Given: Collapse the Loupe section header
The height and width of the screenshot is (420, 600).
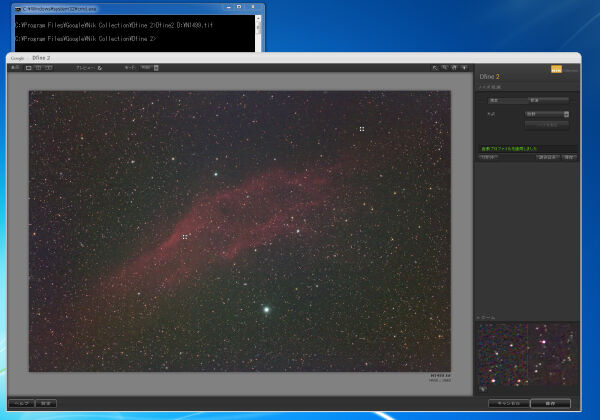Looking at the screenshot, I should tap(486, 317).
